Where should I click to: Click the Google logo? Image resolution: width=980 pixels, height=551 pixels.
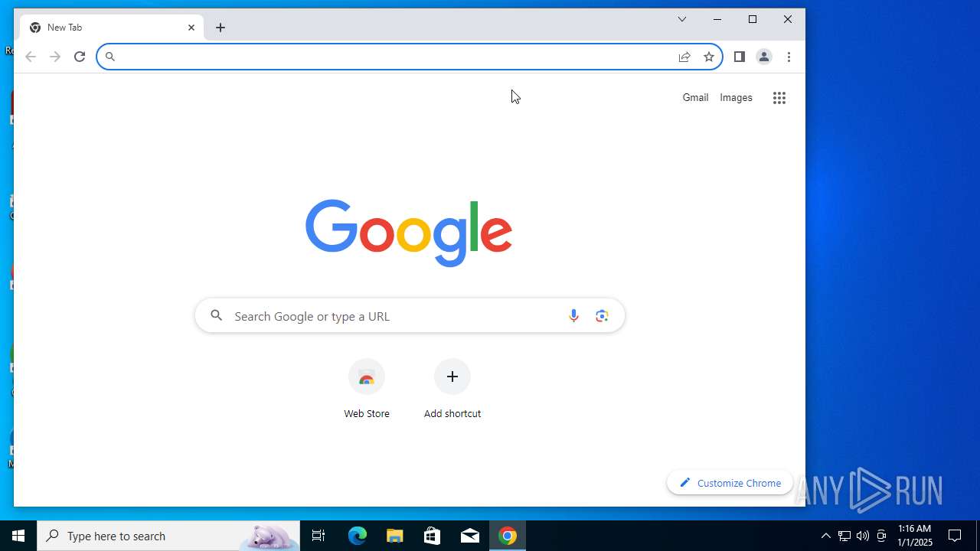(409, 233)
